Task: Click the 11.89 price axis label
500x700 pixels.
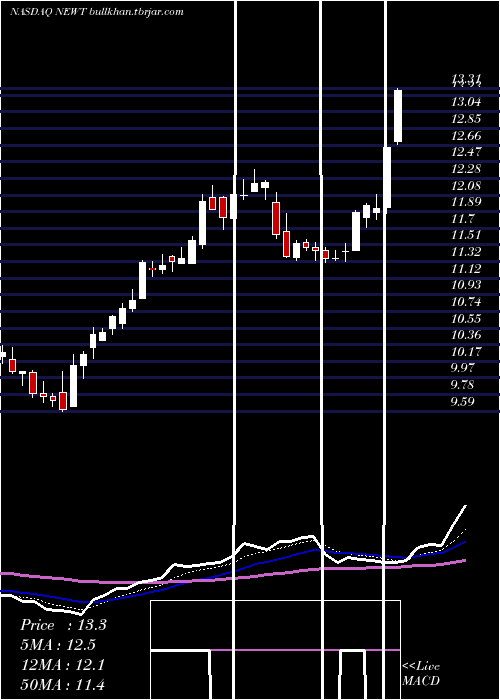Action: (466, 202)
